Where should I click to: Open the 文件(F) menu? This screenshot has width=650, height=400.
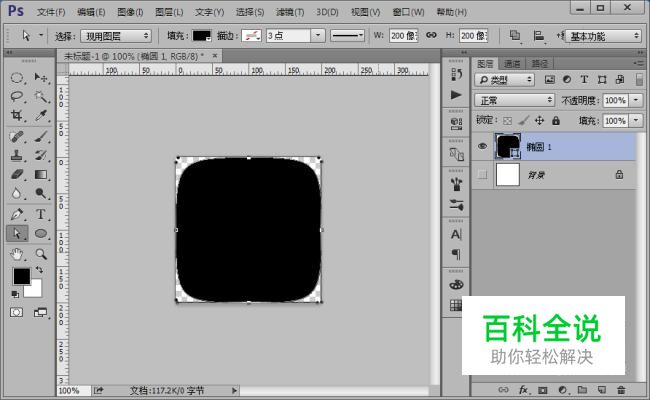tap(51, 12)
